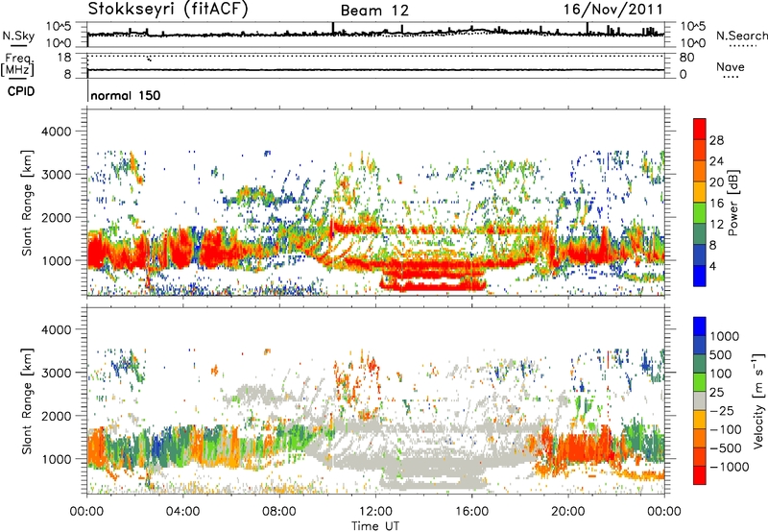The image size is (768, 532).
Task: Click the N.Sky legend label
Action: [x=18, y=36]
